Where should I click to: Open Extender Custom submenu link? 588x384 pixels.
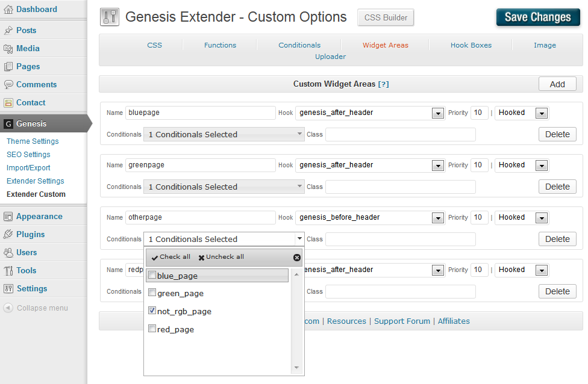point(36,194)
